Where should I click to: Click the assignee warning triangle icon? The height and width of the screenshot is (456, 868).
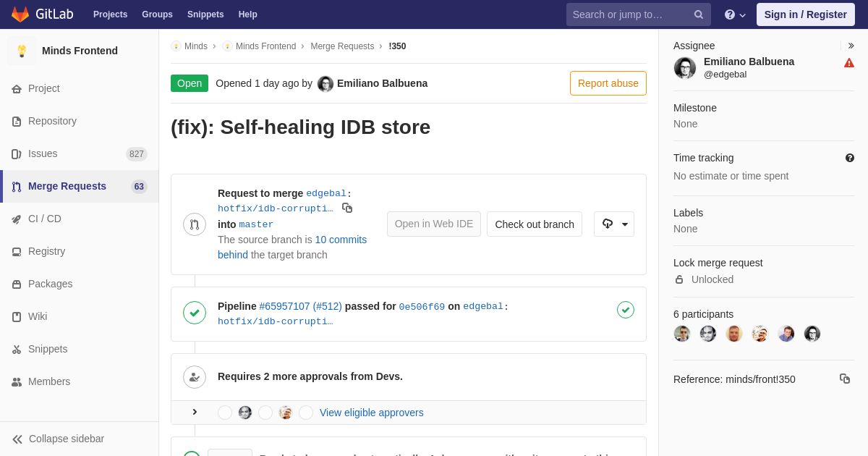click(x=849, y=63)
